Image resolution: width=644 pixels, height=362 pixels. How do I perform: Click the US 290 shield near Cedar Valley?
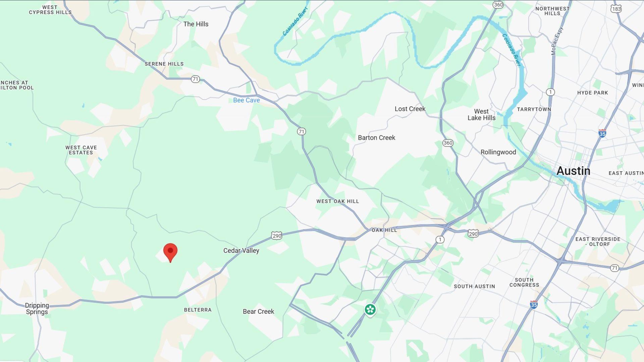point(277,236)
